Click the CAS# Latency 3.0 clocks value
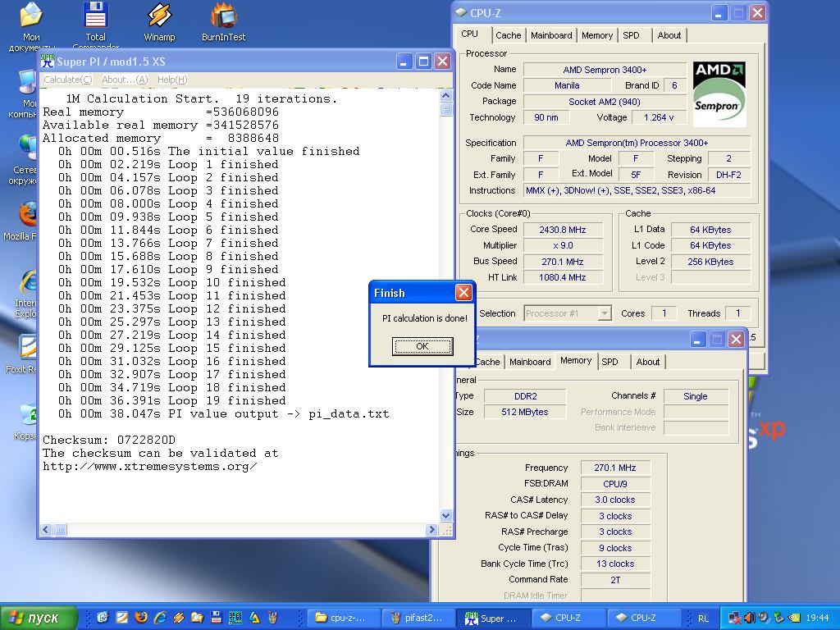 pos(615,500)
